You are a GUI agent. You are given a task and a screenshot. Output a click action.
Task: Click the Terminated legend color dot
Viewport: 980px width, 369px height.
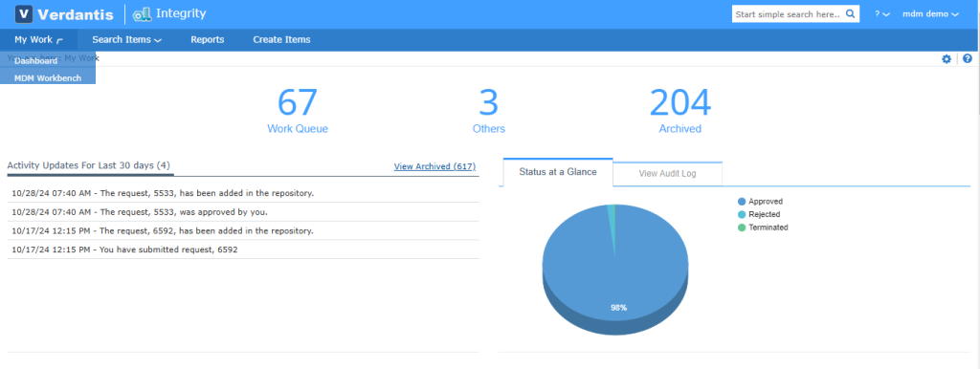click(742, 228)
